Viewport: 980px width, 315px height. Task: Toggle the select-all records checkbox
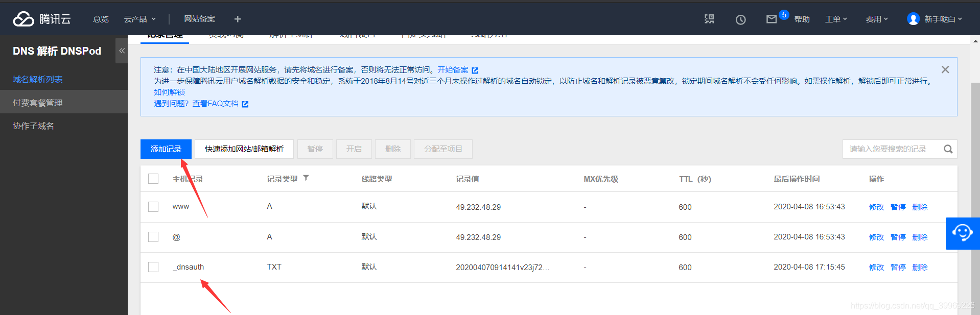click(153, 179)
